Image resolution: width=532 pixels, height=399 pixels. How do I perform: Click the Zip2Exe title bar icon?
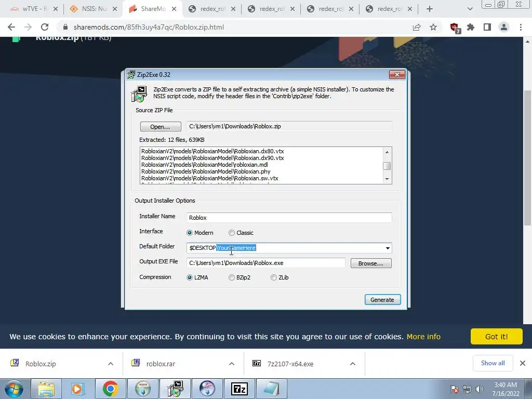[131, 75]
